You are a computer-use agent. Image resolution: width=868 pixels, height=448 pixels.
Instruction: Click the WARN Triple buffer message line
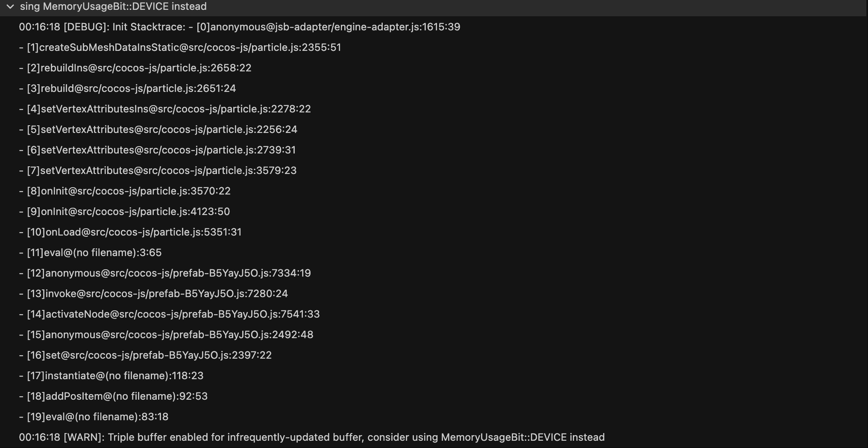pos(312,437)
